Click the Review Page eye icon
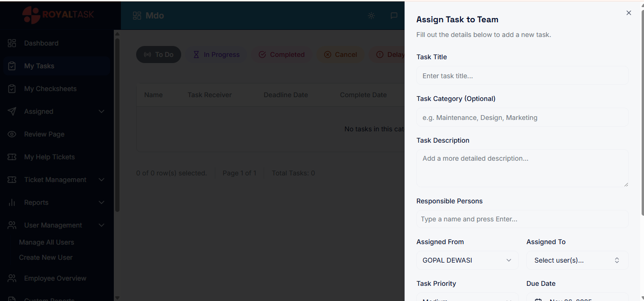 click(x=12, y=134)
